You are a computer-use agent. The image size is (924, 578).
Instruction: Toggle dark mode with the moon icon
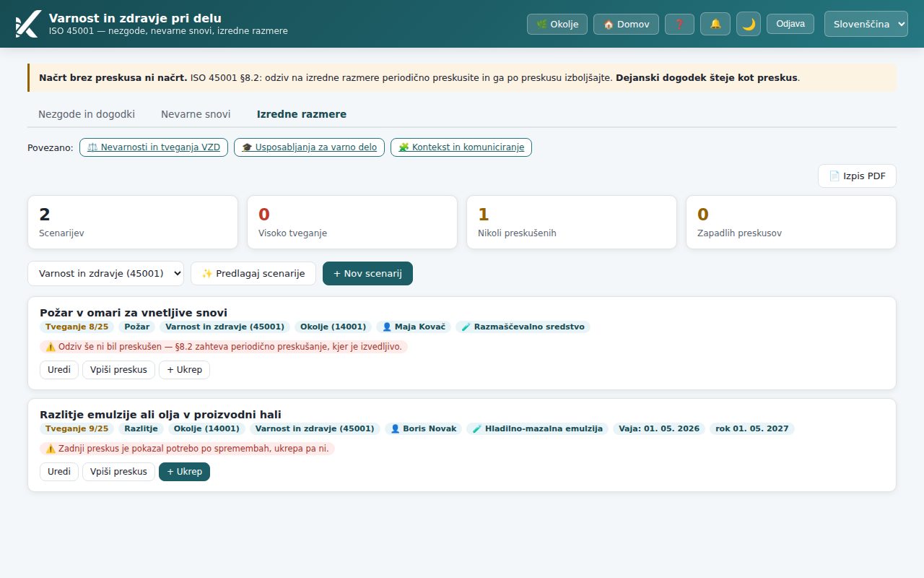[749, 24]
